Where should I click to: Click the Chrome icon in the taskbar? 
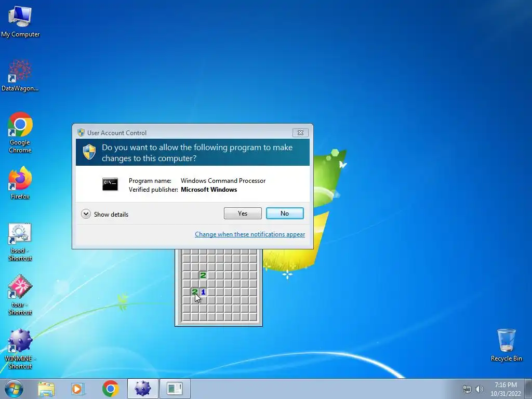coord(110,389)
